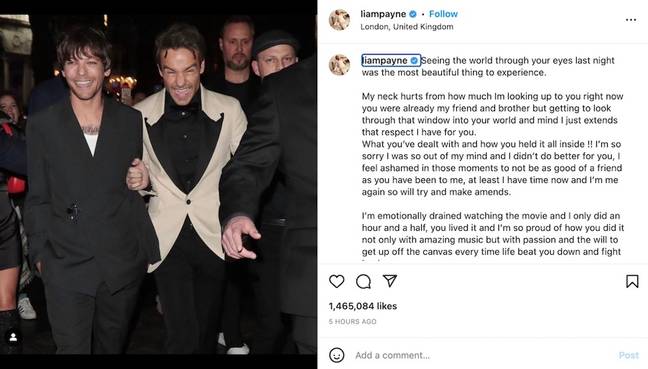Click the verified badge in the caption

[x=414, y=61]
